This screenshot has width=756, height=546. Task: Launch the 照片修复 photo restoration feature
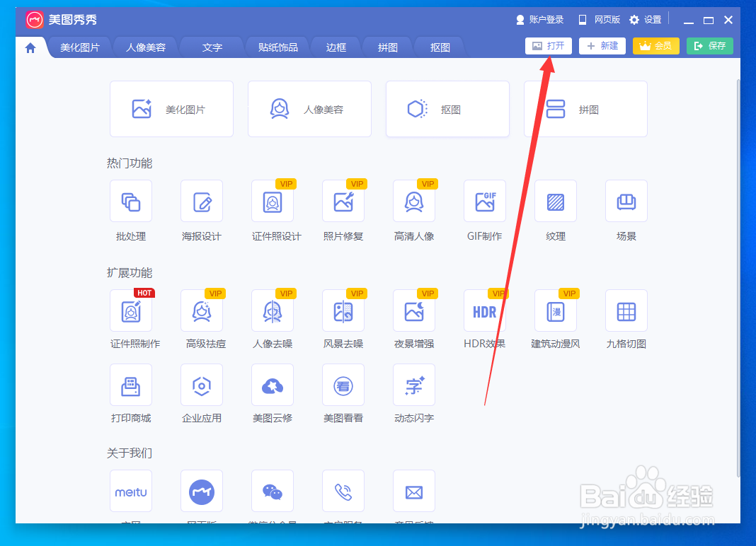point(343,201)
